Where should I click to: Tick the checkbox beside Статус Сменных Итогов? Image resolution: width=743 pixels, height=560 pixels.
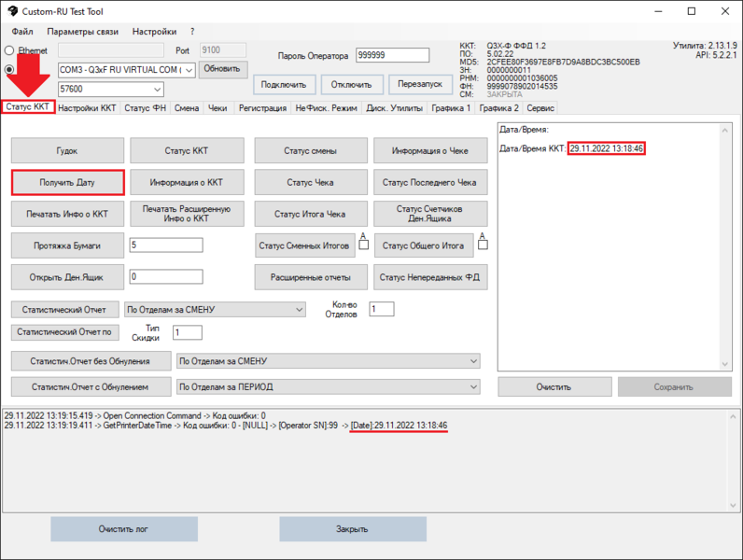pyautogui.click(x=364, y=245)
